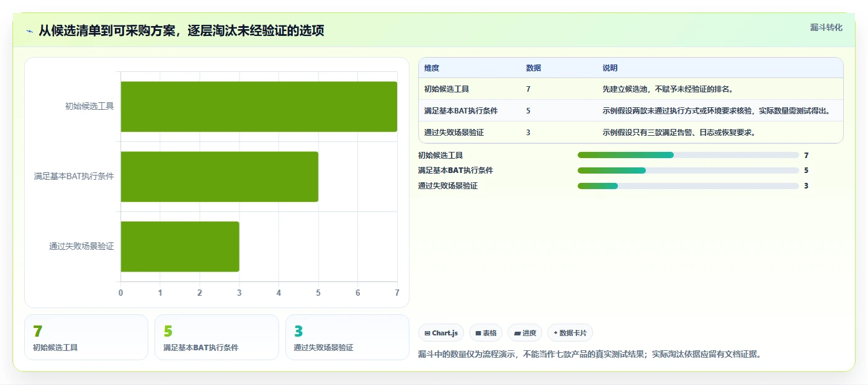
Task: Click the 通过失败场景验证 bar in the chart
Action: 180,247
